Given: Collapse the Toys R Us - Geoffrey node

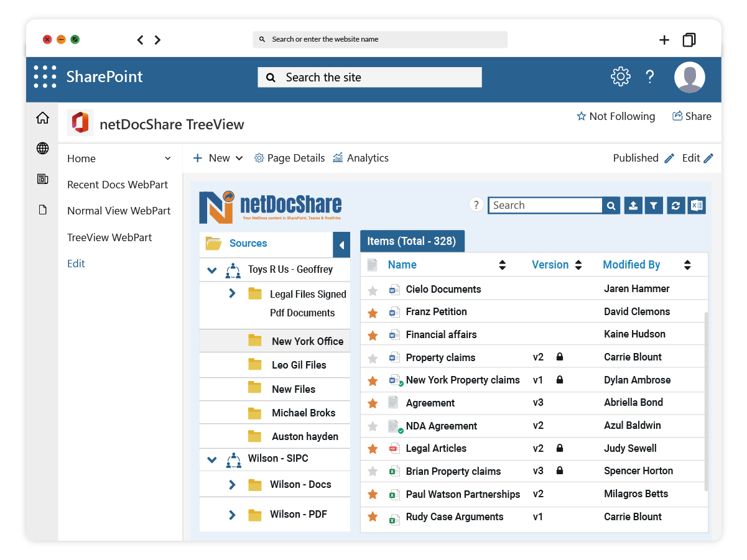Looking at the screenshot, I should pyautogui.click(x=212, y=270).
